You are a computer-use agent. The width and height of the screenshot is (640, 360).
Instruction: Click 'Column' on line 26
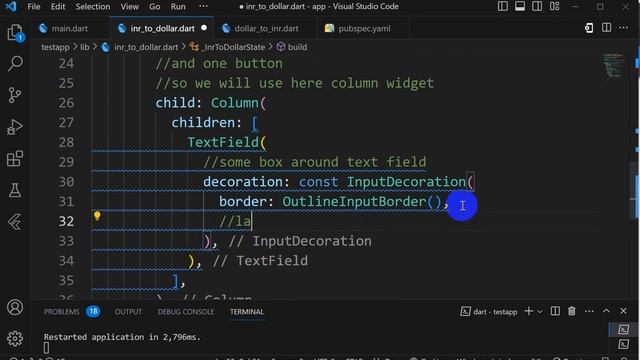point(235,103)
